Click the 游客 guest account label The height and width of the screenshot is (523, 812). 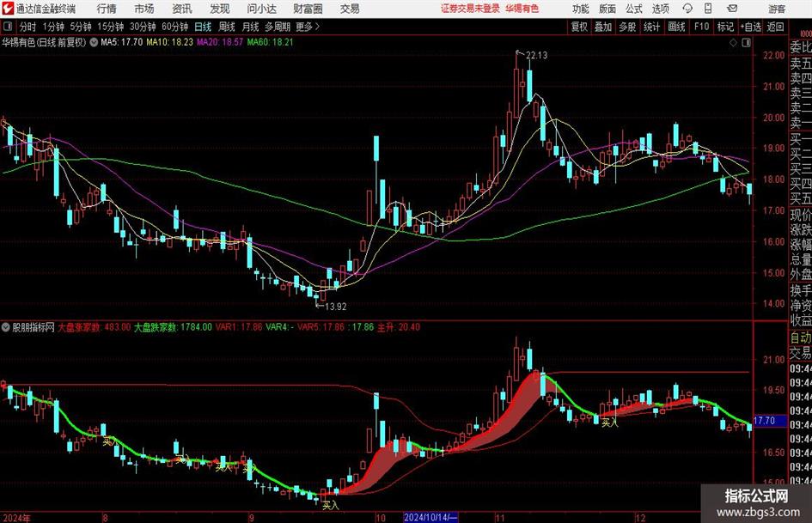coord(777,9)
